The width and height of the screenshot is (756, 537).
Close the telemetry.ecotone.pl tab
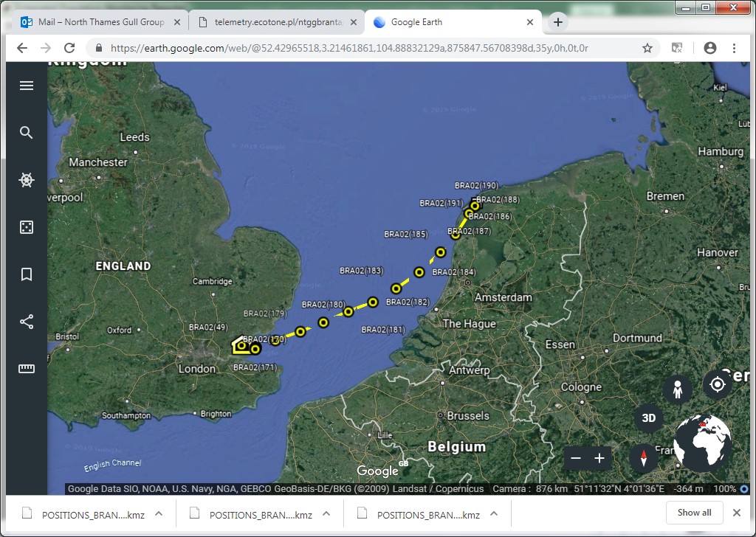tap(354, 22)
